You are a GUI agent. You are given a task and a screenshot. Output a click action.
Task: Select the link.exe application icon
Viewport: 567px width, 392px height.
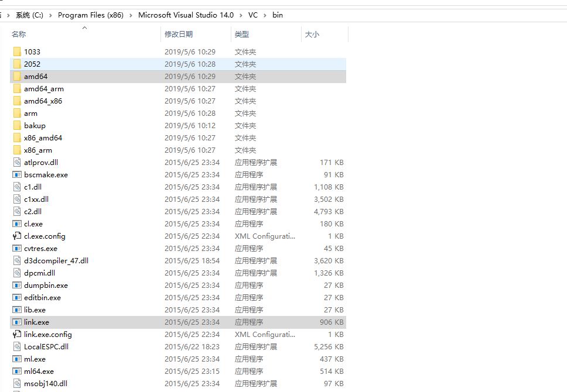click(17, 322)
